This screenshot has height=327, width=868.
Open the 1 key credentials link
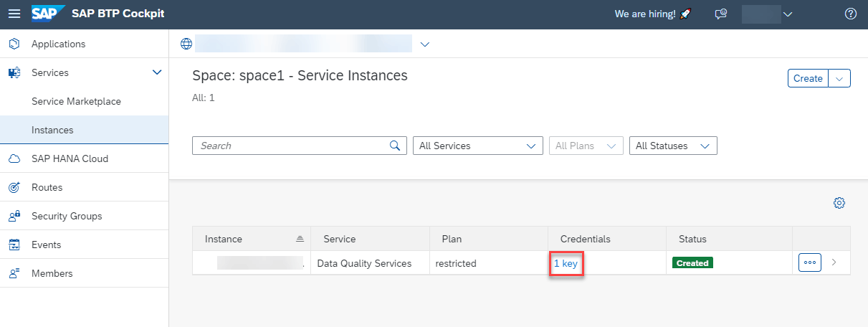566,263
